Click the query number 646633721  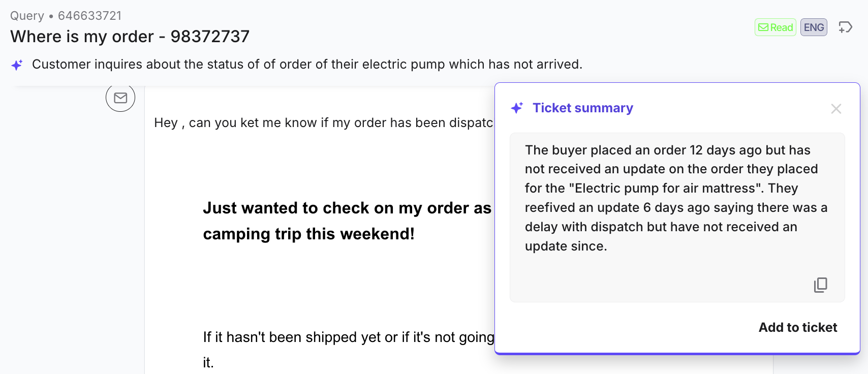(x=90, y=16)
